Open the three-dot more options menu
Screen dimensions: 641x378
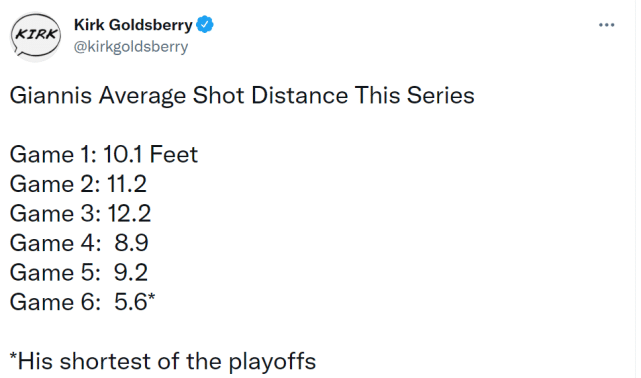click(x=606, y=25)
